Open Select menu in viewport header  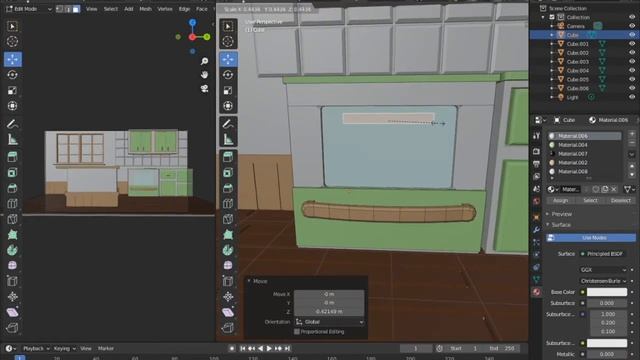tap(111, 9)
